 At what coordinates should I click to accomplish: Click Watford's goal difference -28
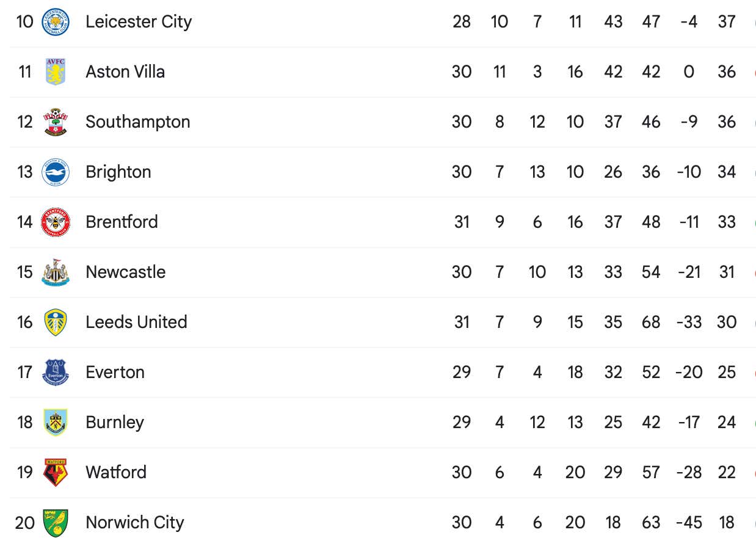tap(689, 473)
